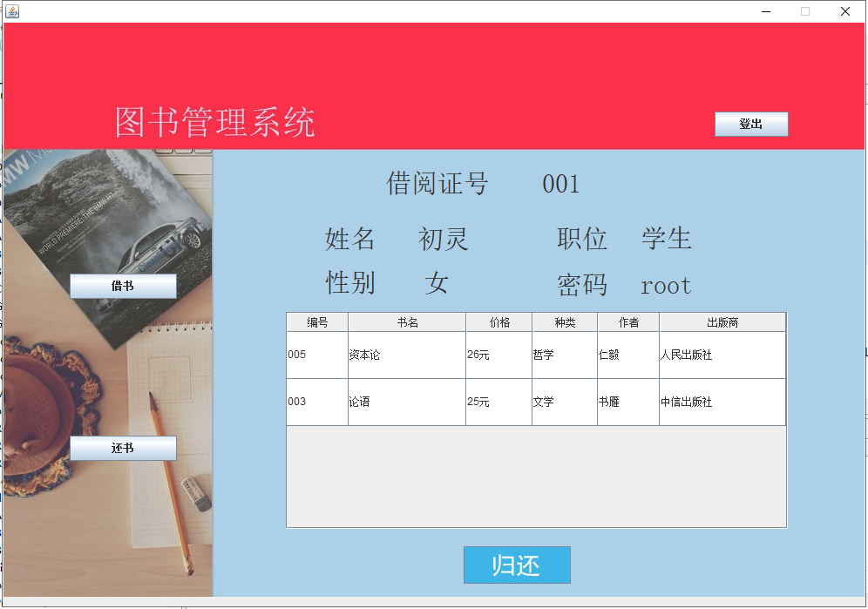This screenshot has width=868, height=609.
Task: Click the 图书管理系统 title text
Action: [214, 122]
